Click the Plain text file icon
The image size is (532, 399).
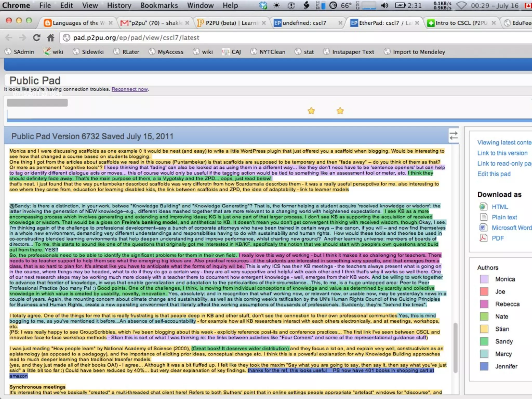[483, 217]
